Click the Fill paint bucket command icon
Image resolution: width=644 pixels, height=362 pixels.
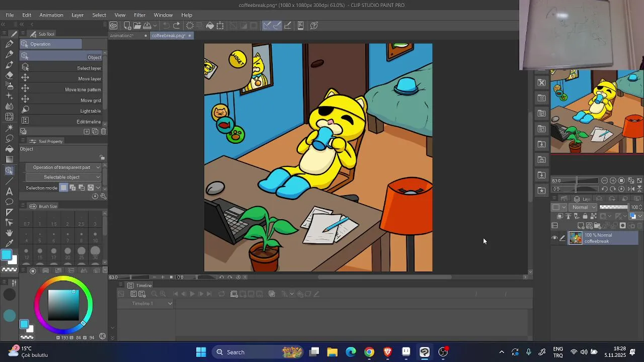[x=210, y=26]
